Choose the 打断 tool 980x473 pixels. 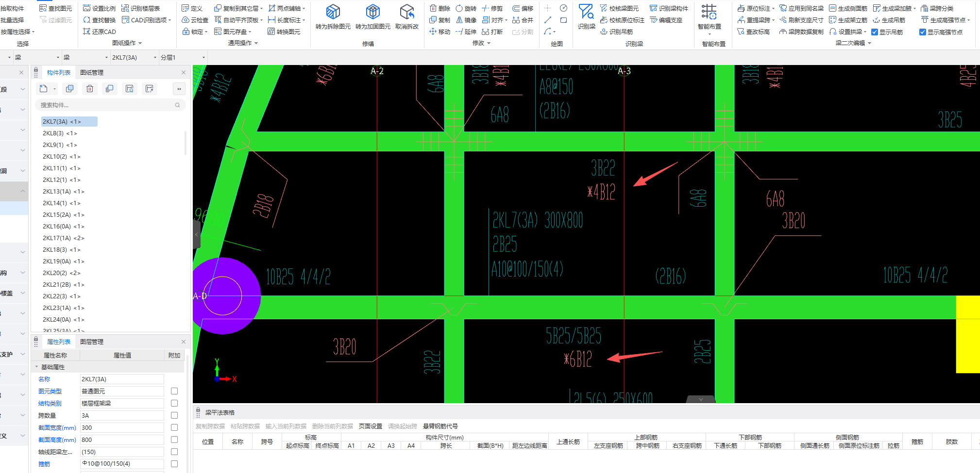492,32
